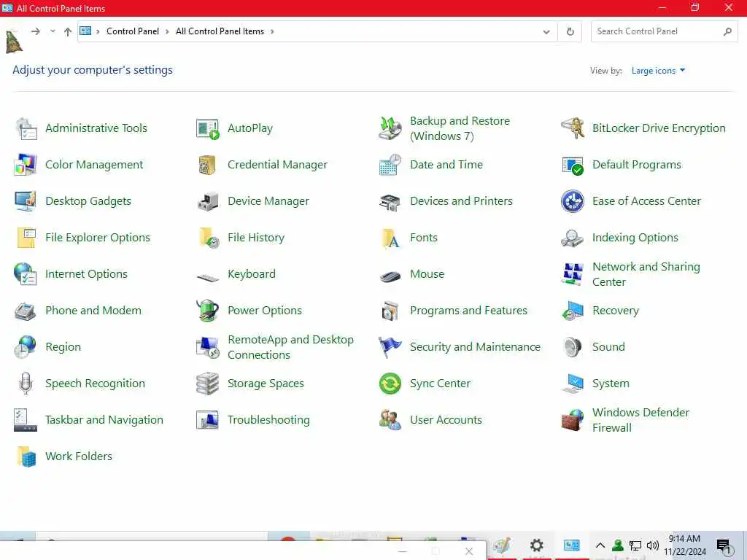Screen dimensions: 747x560
Task: Open the Ease of Access Center icon
Action: (x=573, y=201)
